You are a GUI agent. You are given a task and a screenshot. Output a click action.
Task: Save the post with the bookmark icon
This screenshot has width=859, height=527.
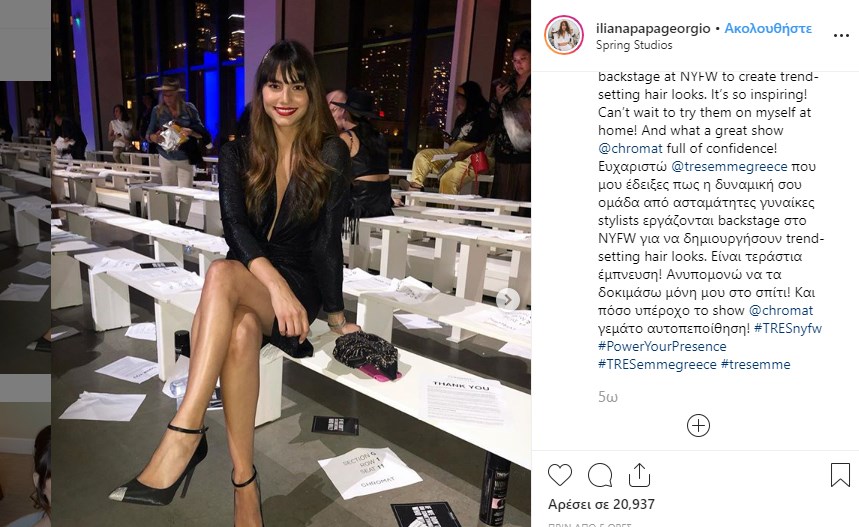(840, 475)
